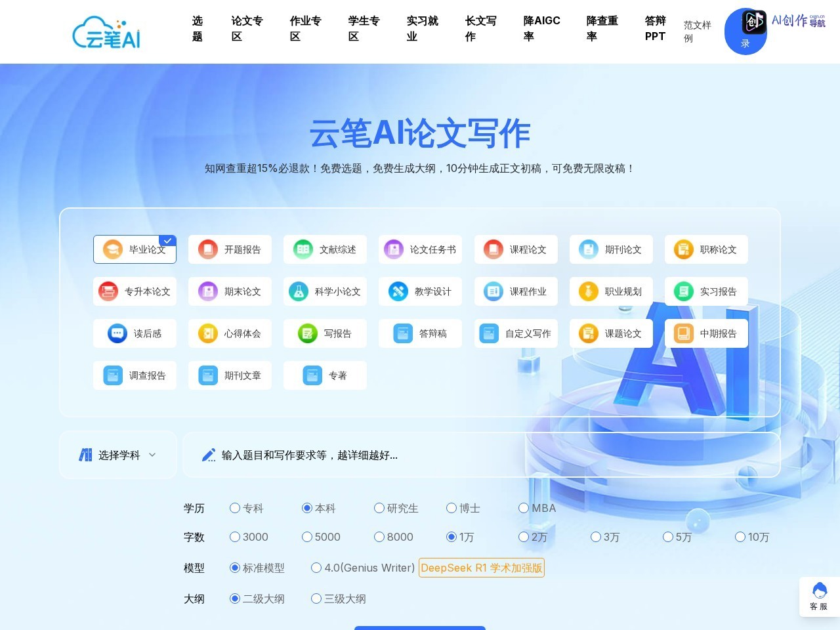The width and height of the screenshot is (840, 630).
Task: Go to 降查重率 page
Action: 602,29
